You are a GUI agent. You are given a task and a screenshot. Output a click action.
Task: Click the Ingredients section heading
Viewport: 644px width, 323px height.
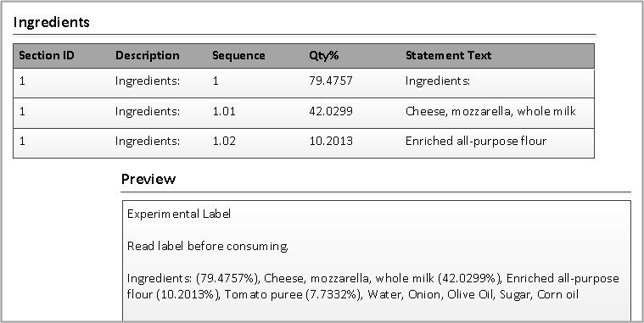pos(52,22)
